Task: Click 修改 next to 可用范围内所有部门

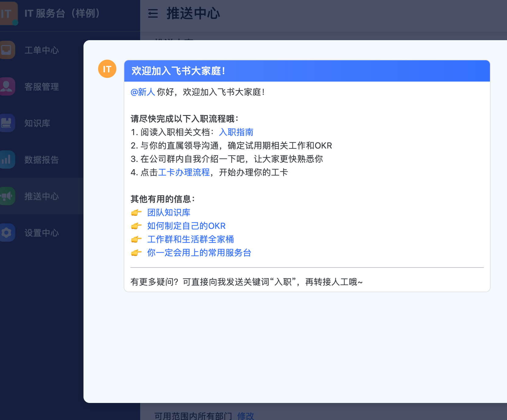Action: [245, 416]
